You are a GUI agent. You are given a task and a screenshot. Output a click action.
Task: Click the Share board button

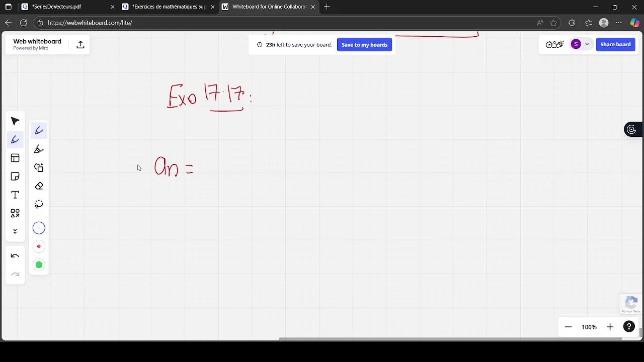point(615,44)
